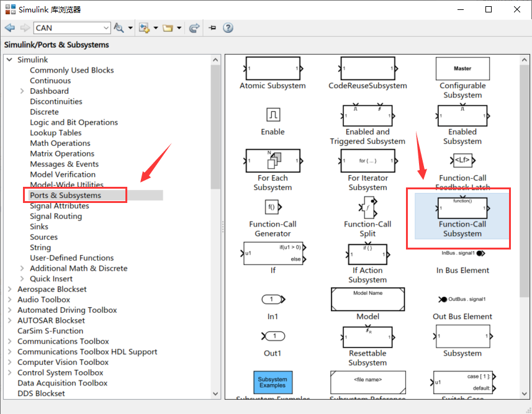Viewport: 532px width, 414px height.
Task: Collapse the Simulink tree node
Action: tap(9, 60)
